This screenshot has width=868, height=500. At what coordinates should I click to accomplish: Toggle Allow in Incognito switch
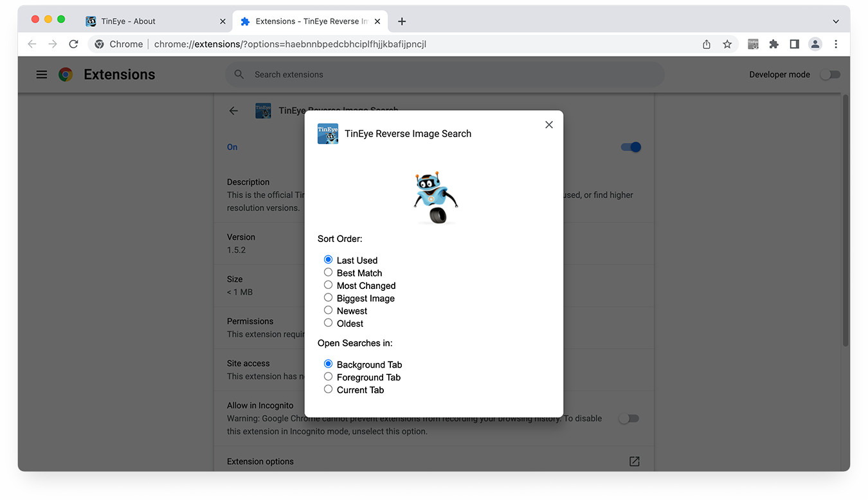click(629, 419)
